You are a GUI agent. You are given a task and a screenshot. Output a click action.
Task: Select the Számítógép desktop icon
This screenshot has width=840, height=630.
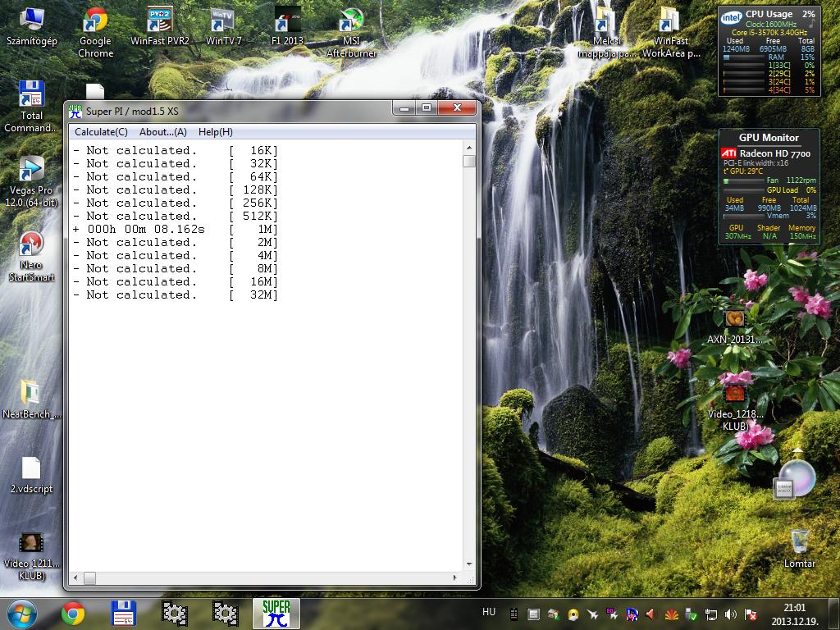tap(32, 27)
